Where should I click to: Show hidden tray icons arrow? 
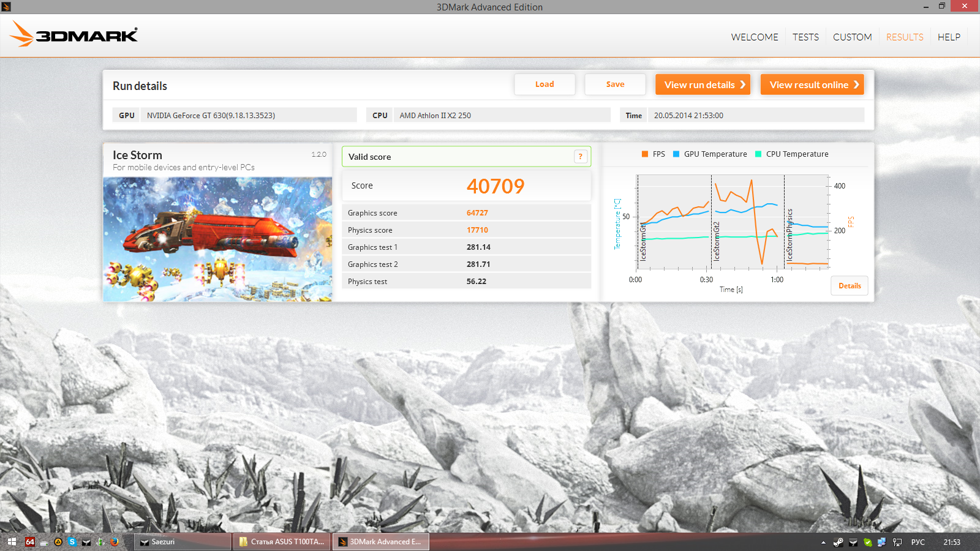[x=823, y=542]
